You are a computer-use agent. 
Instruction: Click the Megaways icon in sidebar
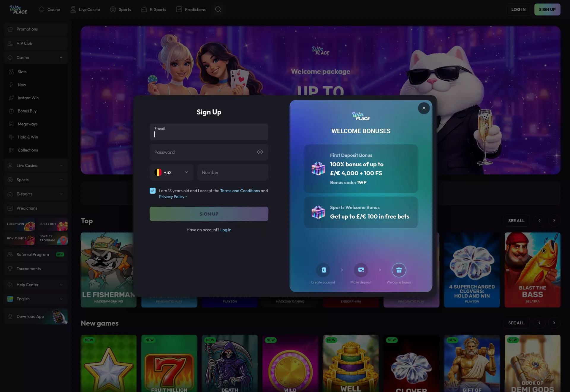coord(11,124)
